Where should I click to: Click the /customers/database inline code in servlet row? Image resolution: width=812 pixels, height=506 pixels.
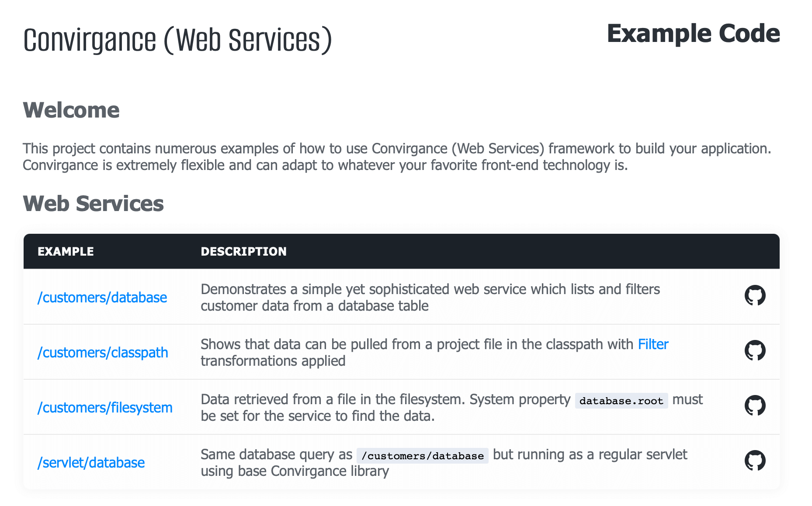pos(422,455)
